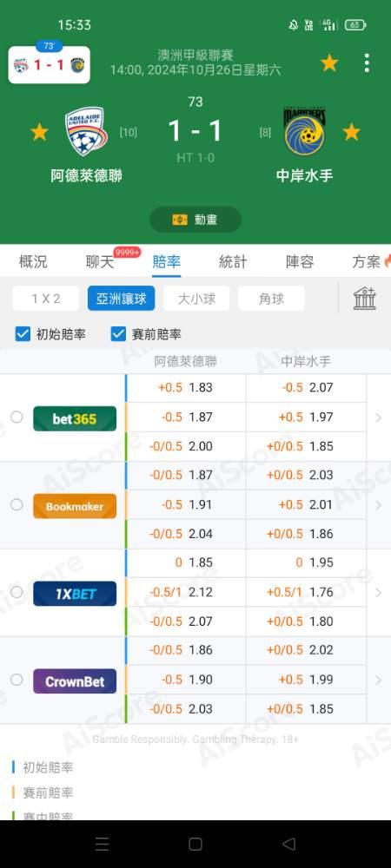Switch to the 聊天 tab
The width and height of the screenshot is (391, 868).
(100, 262)
